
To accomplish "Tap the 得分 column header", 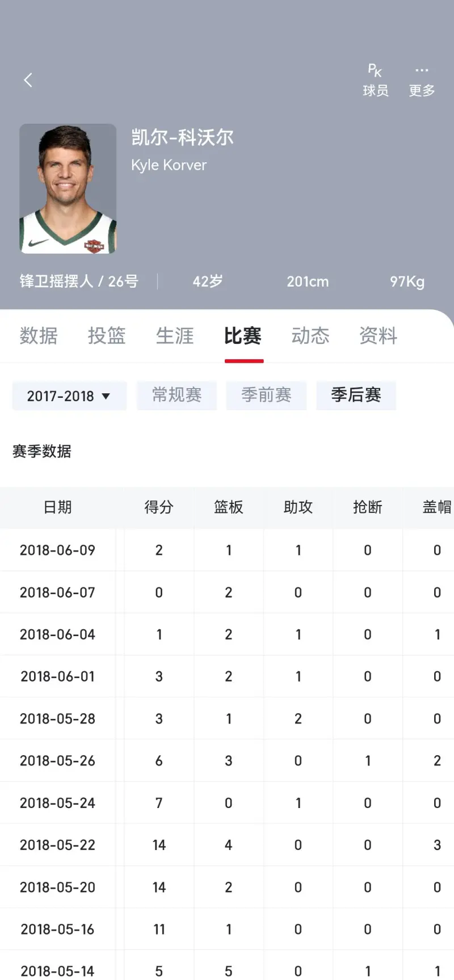I will point(159,507).
